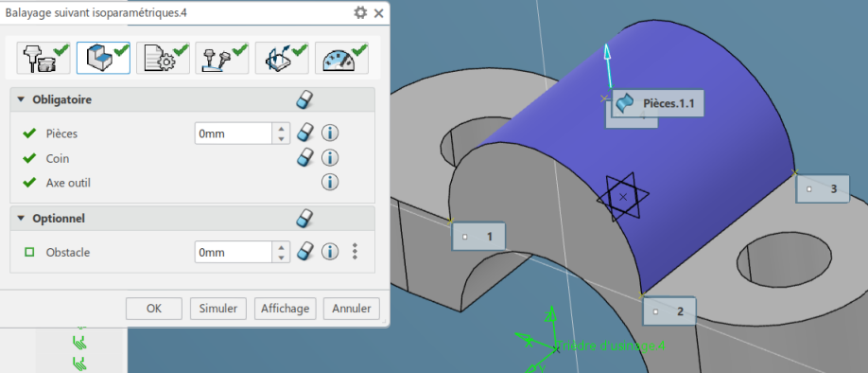The image size is (868, 373).
Task: Click the Affichage button
Action: click(286, 309)
